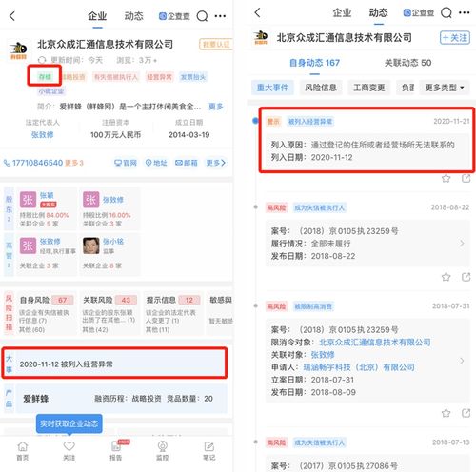The height and width of the screenshot is (472, 476).
Task: Open shareholder 张颖 card
Action: click(47, 209)
